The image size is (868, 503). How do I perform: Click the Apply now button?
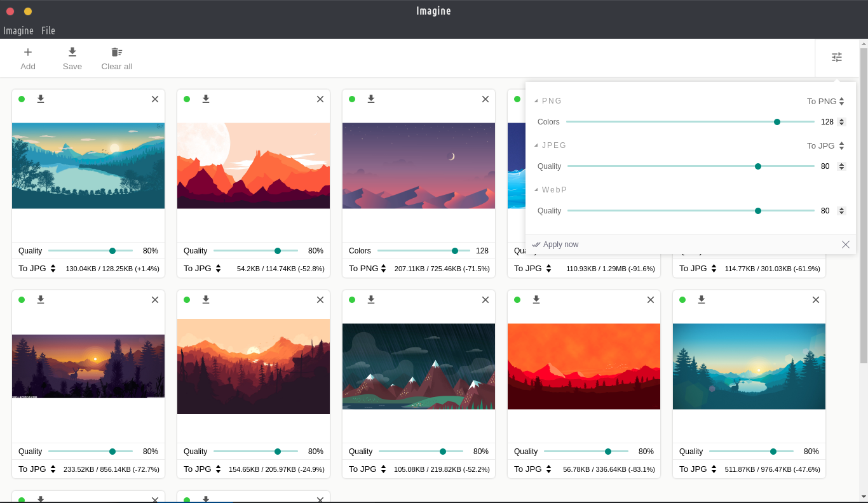click(x=555, y=245)
